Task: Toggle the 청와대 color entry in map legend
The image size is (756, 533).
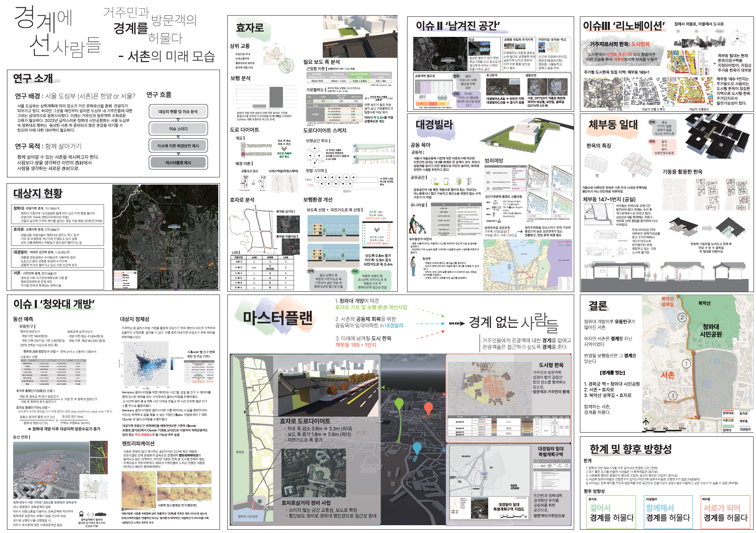Action: [x=728, y=427]
